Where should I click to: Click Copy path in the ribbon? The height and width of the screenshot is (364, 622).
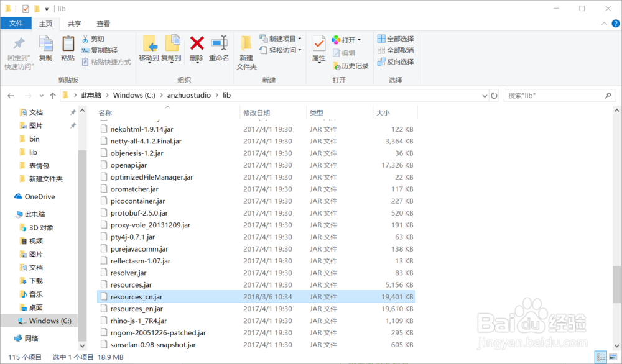(x=99, y=50)
